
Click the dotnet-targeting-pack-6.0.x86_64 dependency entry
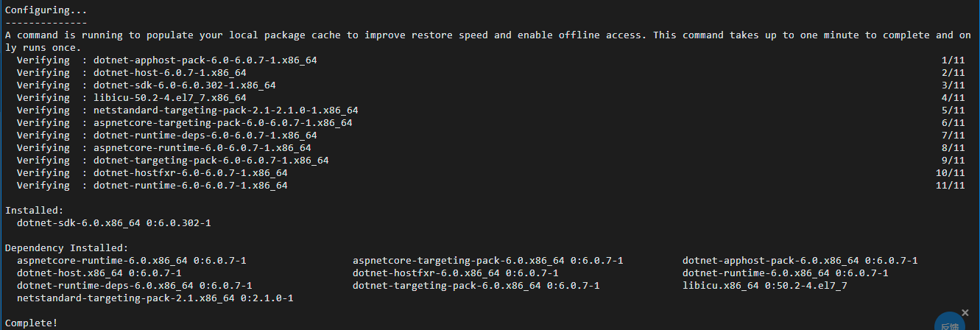point(476,285)
